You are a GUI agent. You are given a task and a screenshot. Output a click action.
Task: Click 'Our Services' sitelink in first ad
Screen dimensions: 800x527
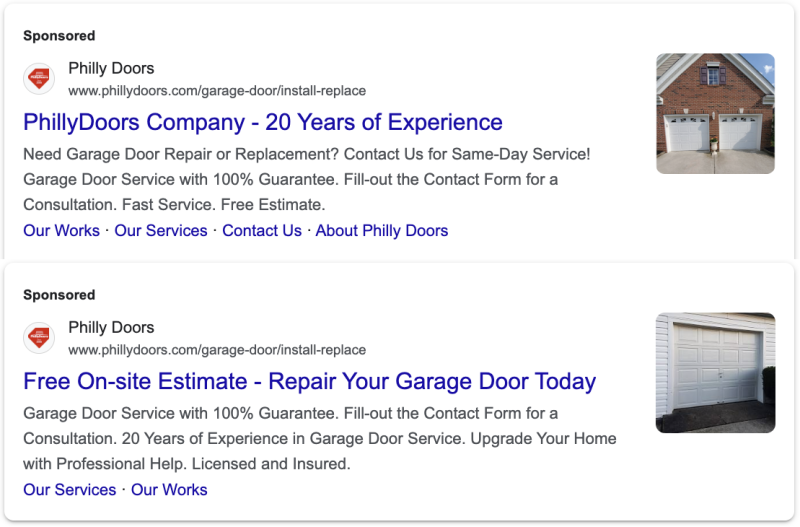click(x=161, y=231)
